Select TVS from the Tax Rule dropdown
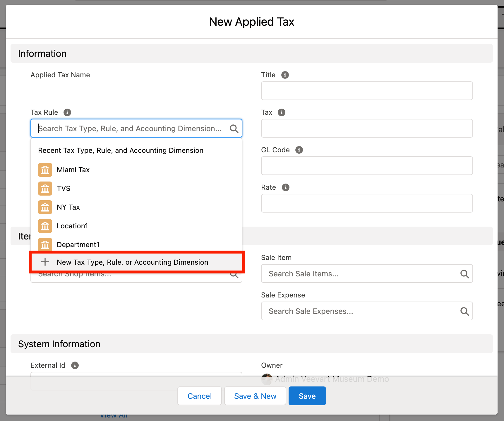This screenshot has height=421, width=504. pos(64,188)
